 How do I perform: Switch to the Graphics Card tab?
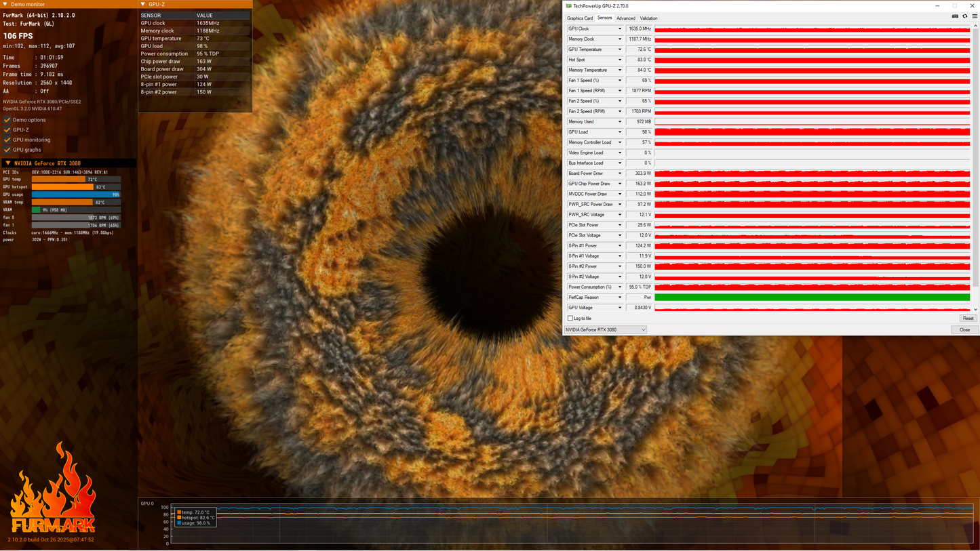pos(580,18)
